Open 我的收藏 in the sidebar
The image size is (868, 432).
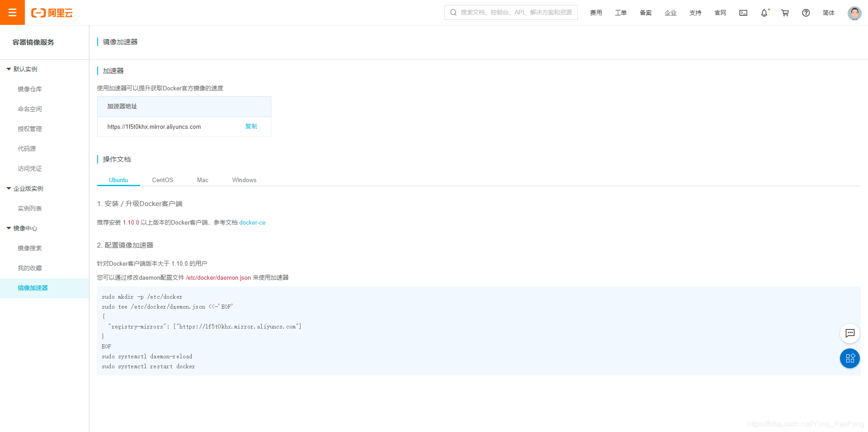[30, 268]
